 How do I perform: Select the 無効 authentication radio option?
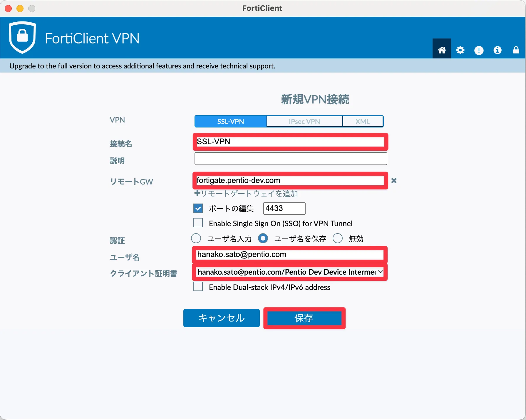[338, 238]
